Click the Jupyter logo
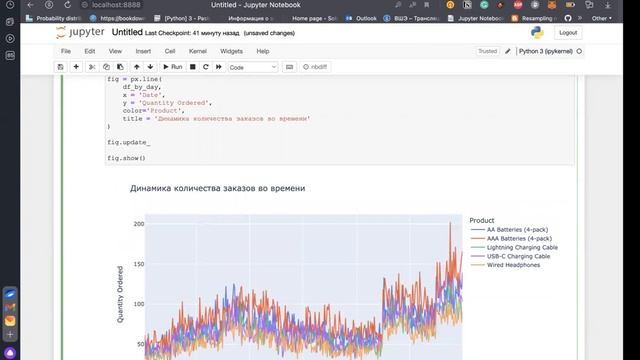 [80, 32]
